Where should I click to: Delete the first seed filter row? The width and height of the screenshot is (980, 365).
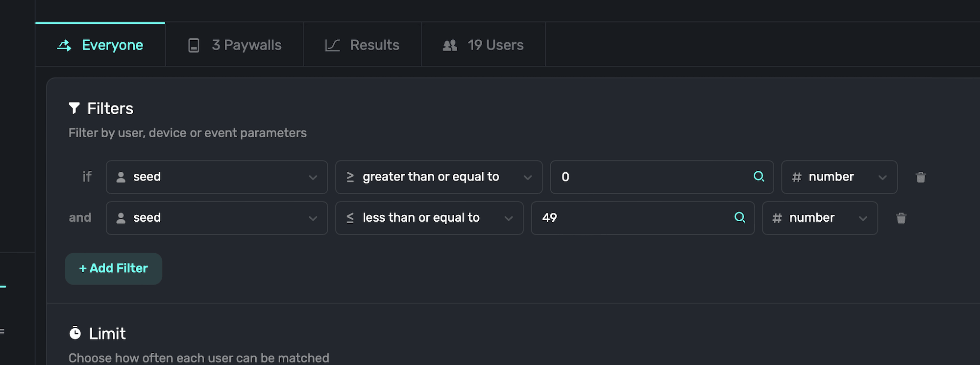pyautogui.click(x=921, y=177)
